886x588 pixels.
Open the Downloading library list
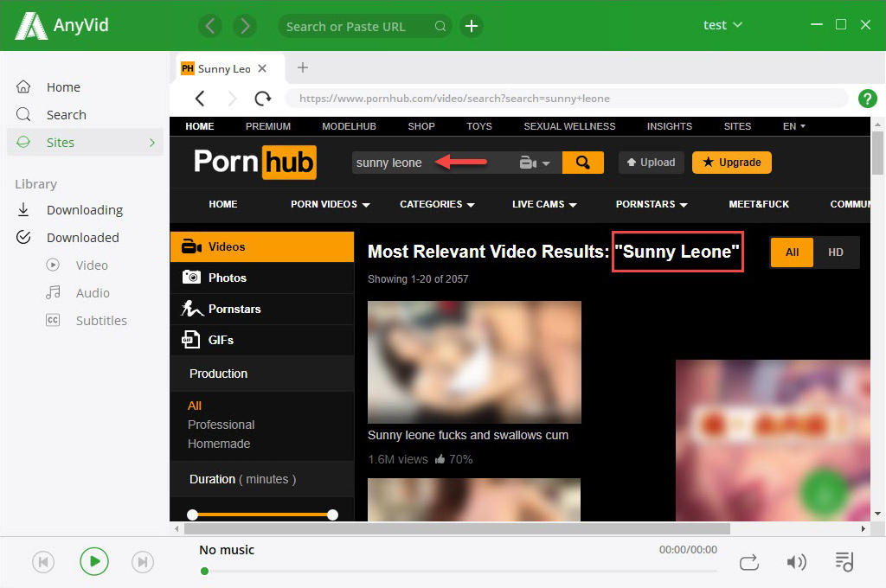[86, 210]
